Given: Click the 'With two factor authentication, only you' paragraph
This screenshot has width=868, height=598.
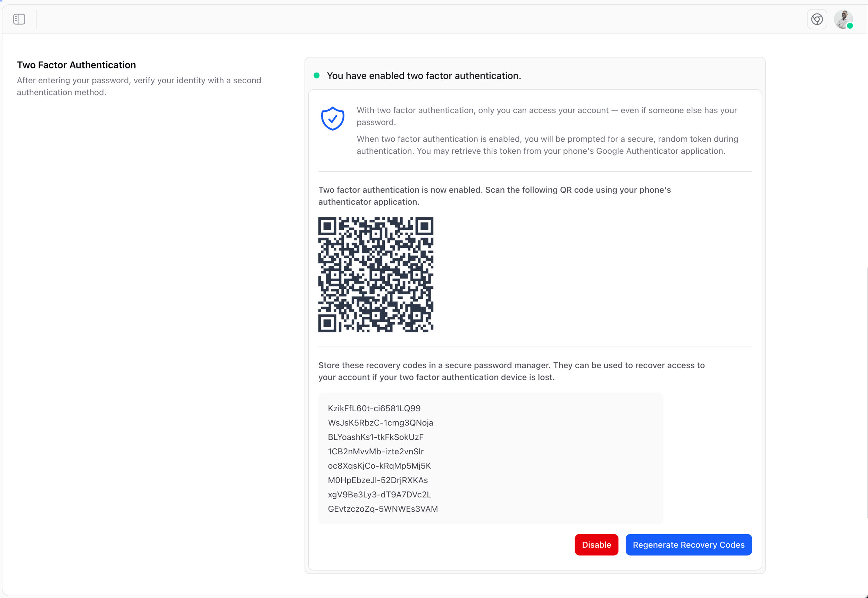Looking at the screenshot, I should pos(546,116).
